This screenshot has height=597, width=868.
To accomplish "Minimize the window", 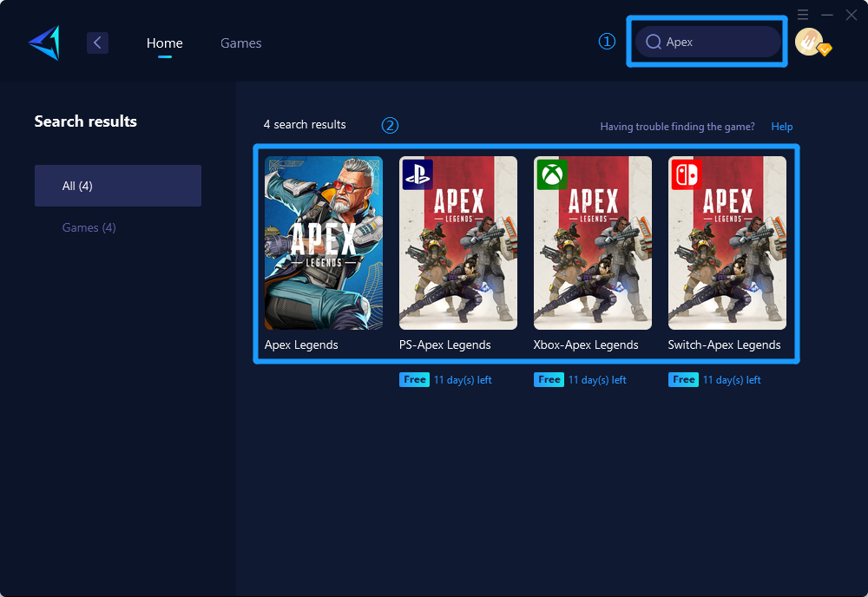I will pyautogui.click(x=827, y=15).
